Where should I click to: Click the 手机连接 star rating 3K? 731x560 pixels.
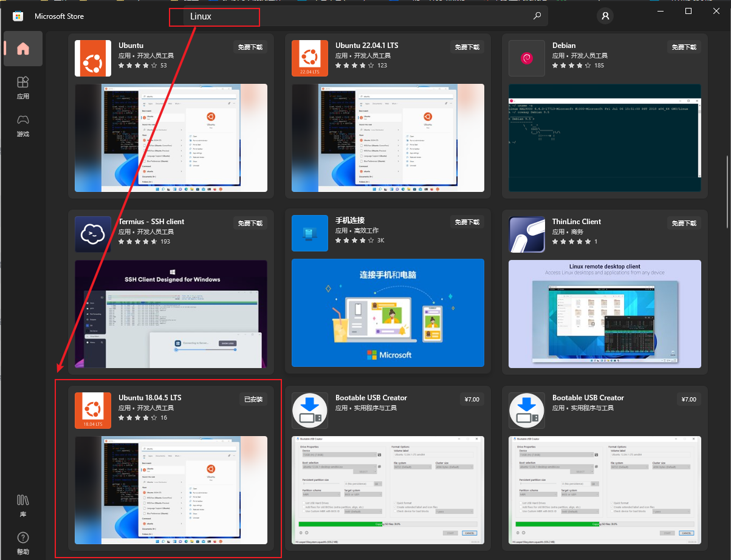pyautogui.click(x=360, y=241)
